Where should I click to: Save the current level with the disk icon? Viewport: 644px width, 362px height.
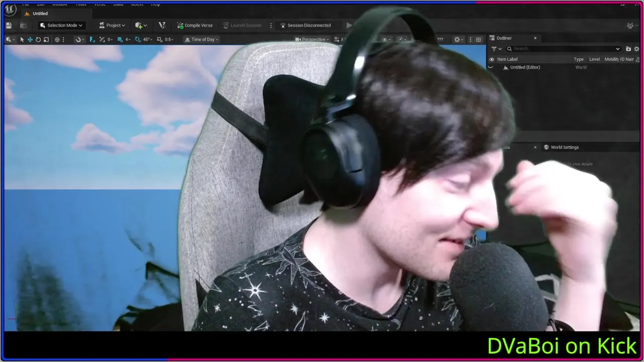tap(9, 25)
